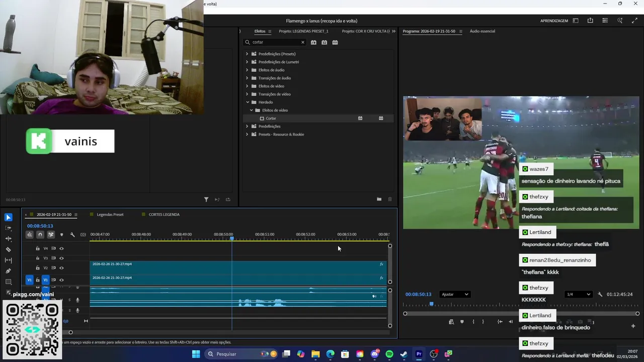644x362 pixels.
Task: Select the Cortar effect
Action: [271, 118]
